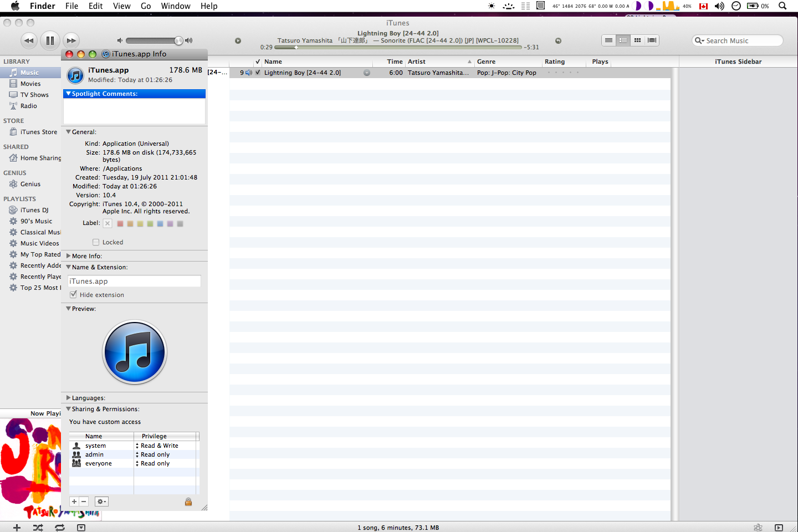Image resolution: width=798 pixels, height=532 pixels.
Task: Expand the Languages section
Action: coord(68,398)
